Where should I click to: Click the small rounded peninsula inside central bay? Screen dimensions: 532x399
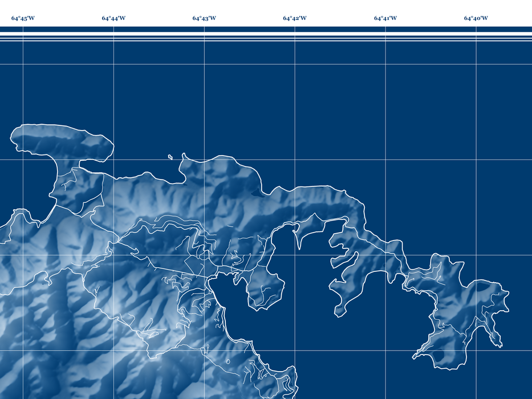[264, 288]
